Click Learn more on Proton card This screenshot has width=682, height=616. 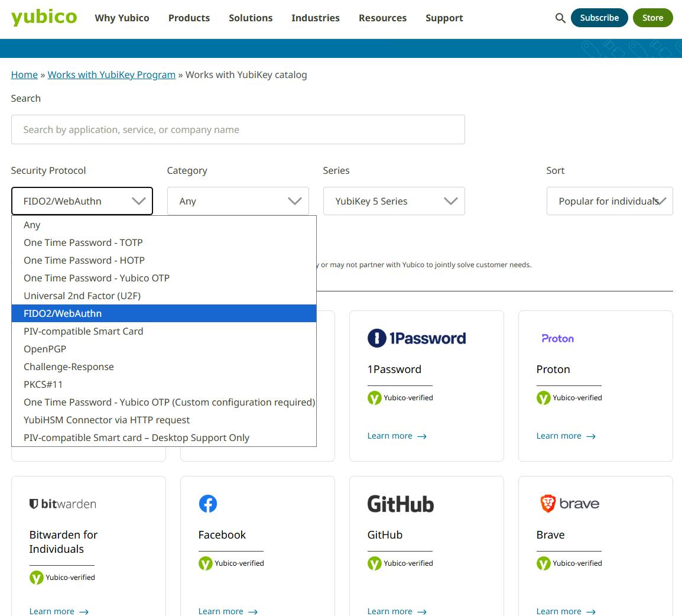pyautogui.click(x=566, y=436)
